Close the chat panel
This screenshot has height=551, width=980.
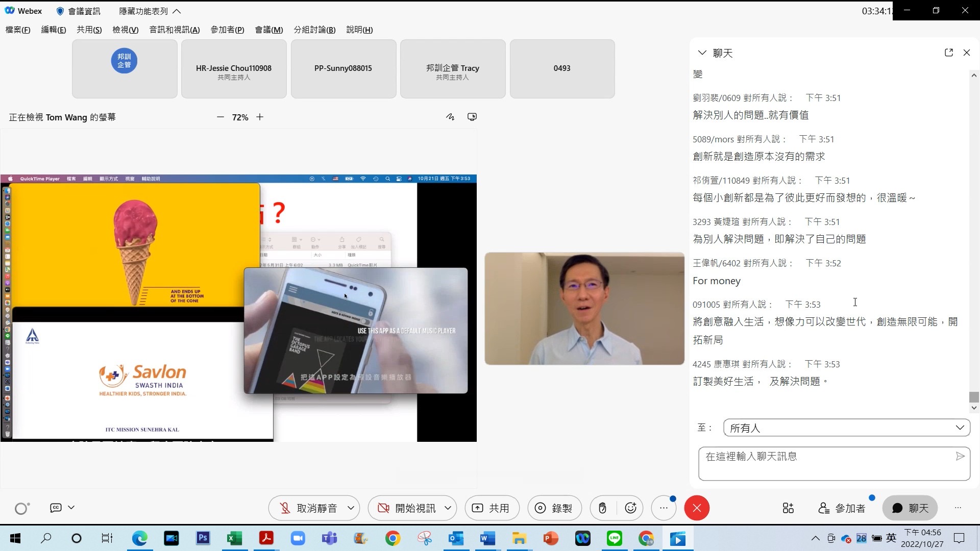tap(967, 53)
